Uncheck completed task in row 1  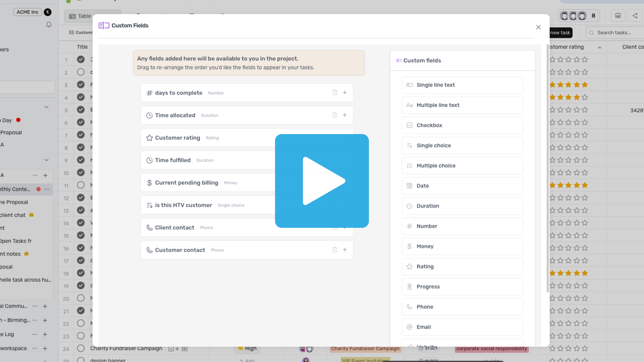(80, 59)
